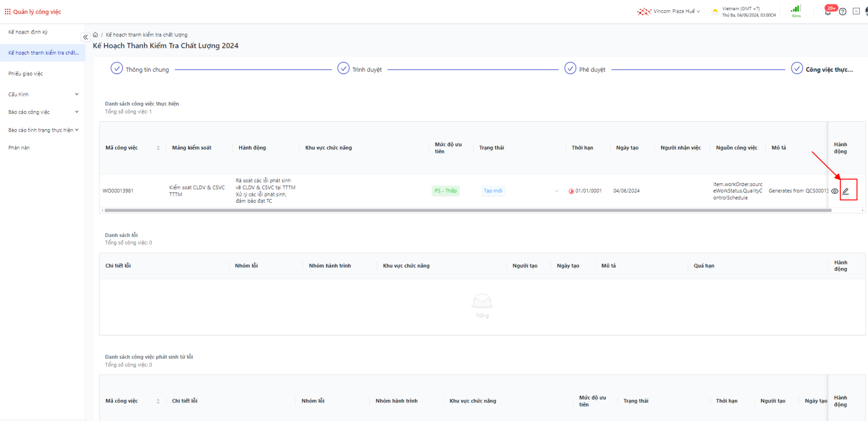This screenshot has height=421, width=868.
Task: Switch language using the VI icon
Action: pyautogui.click(x=856, y=12)
